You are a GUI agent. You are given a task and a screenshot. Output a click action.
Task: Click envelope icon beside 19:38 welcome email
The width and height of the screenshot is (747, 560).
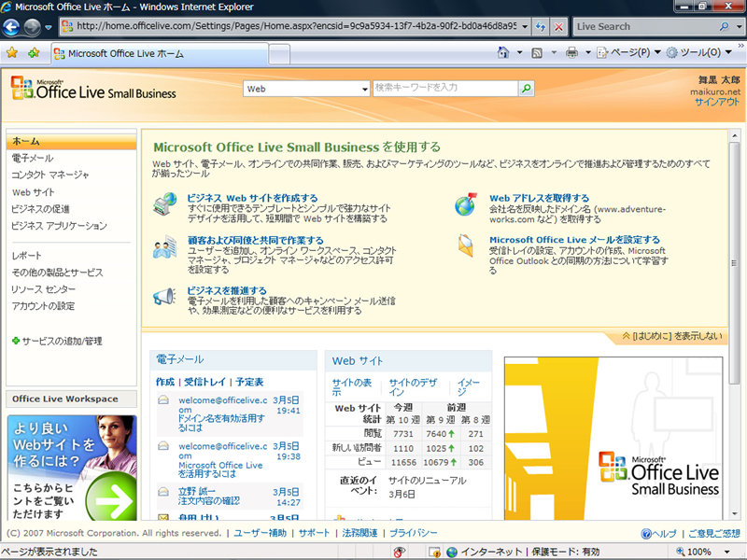click(x=163, y=446)
